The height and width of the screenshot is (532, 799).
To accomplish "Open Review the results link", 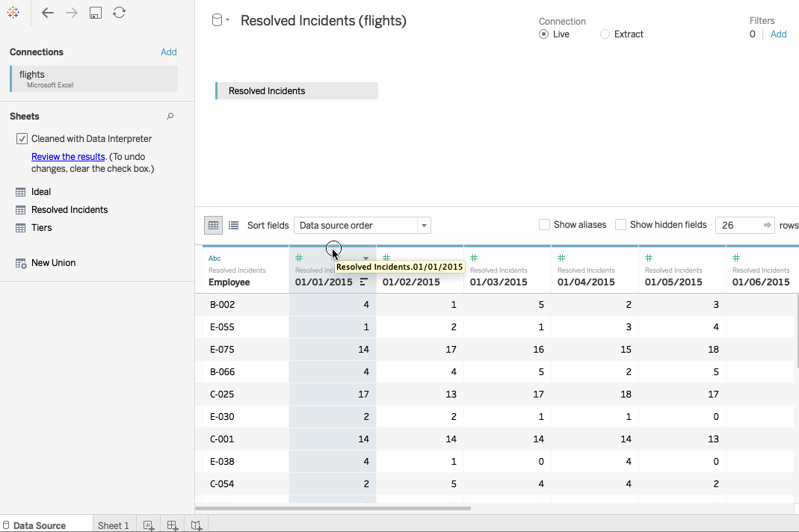I will 68,156.
